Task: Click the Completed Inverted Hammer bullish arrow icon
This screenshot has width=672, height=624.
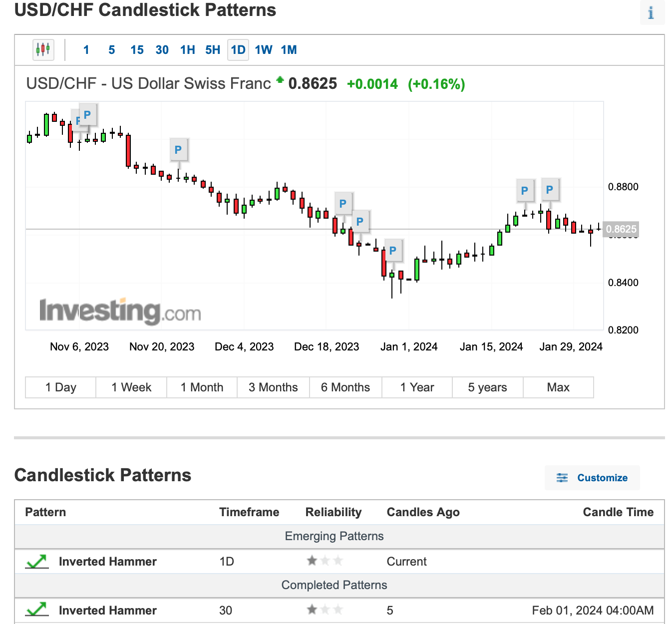Action: pos(36,610)
